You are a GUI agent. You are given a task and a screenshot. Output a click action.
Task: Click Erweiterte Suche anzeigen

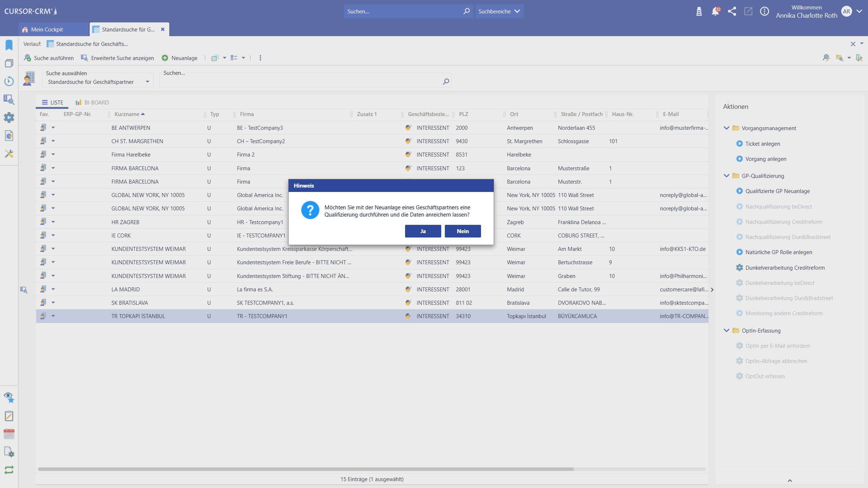coord(118,58)
